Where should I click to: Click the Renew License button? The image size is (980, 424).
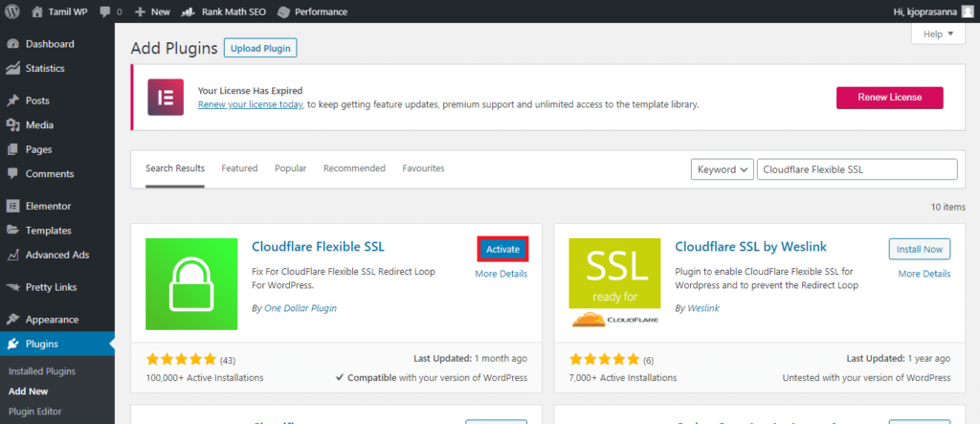point(890,98)
